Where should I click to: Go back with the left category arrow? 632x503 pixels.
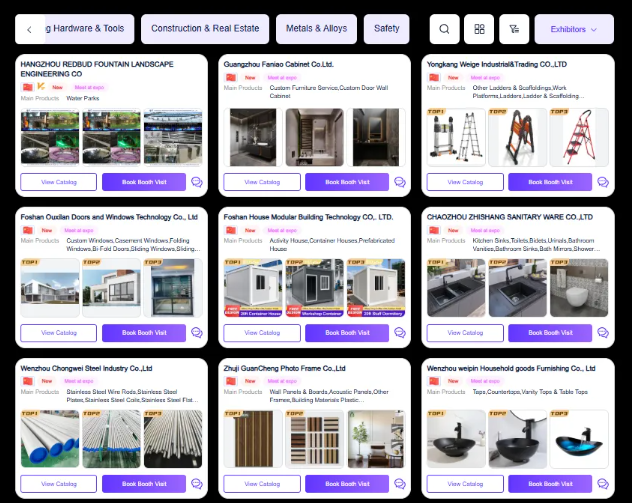click(29, 29)
